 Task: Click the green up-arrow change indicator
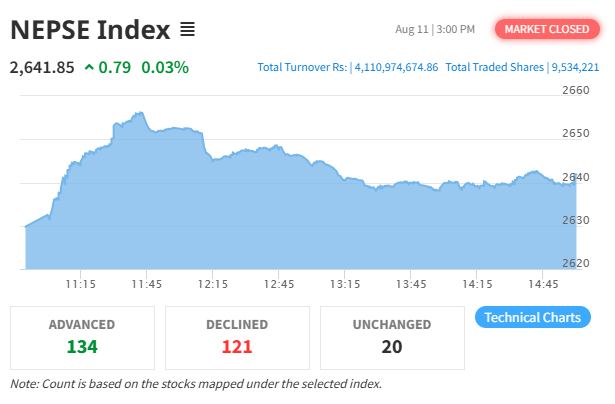pos(89,67)
